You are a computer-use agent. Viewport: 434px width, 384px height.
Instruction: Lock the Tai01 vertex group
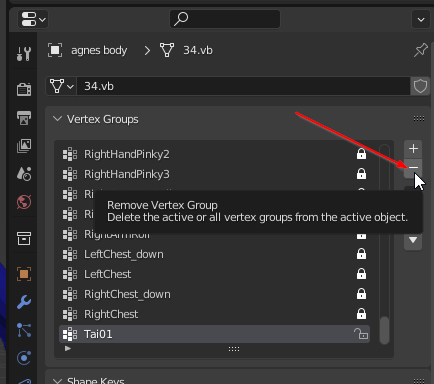coord(361,334)
